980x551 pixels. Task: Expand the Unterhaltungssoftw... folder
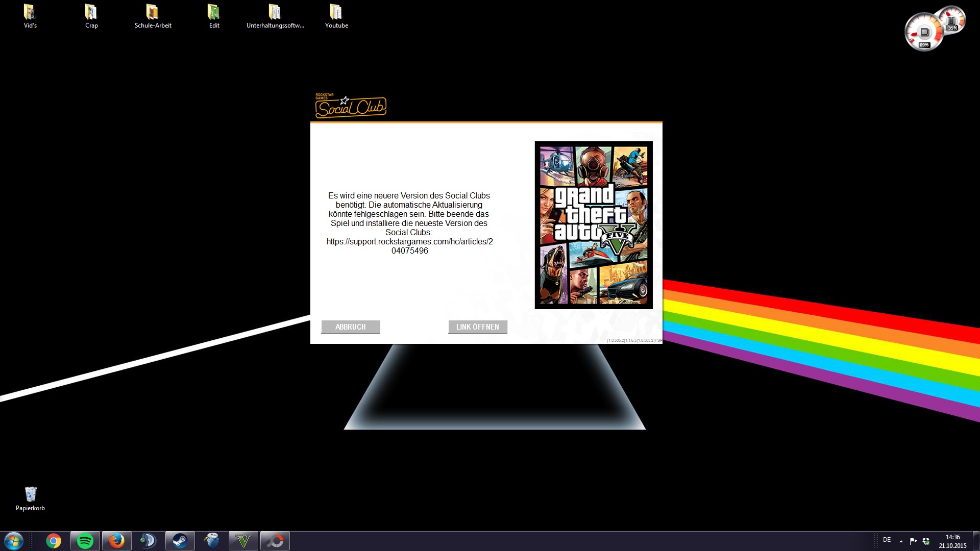[275, 11]
